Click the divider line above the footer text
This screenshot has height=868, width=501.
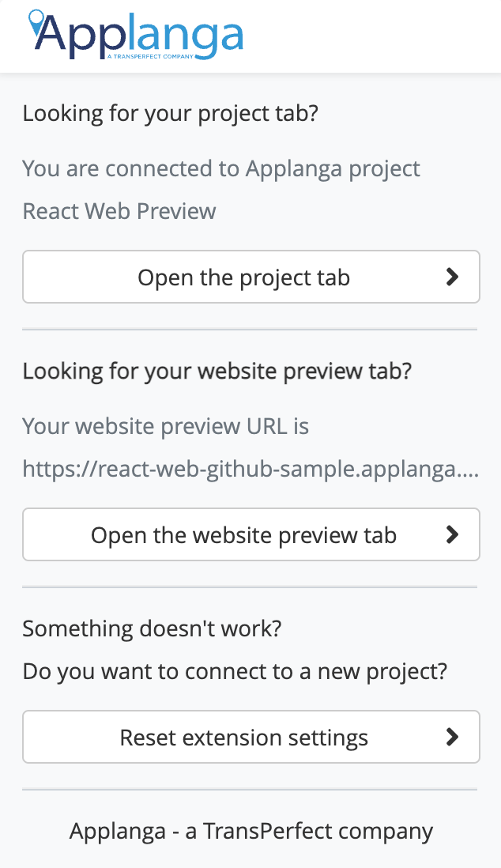250,790
